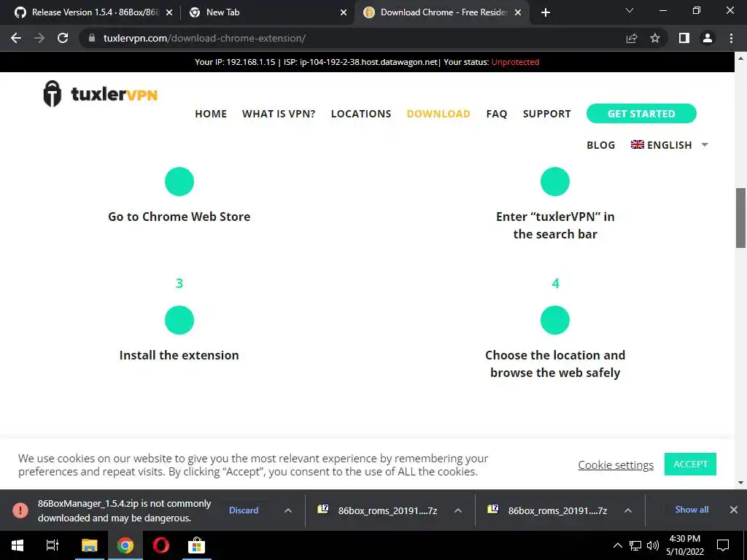Share this page via address bar icon
747x560 pixels.
632,38
